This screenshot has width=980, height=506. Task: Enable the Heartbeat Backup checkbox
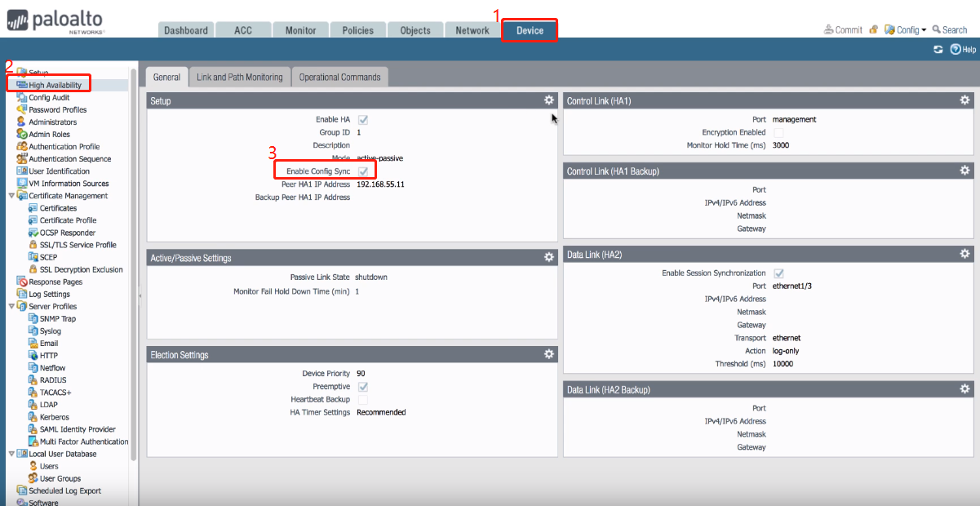point(363,400)
